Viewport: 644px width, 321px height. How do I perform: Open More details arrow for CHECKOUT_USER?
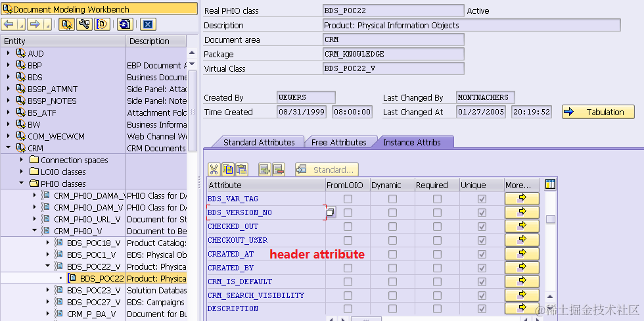(522, 240)
